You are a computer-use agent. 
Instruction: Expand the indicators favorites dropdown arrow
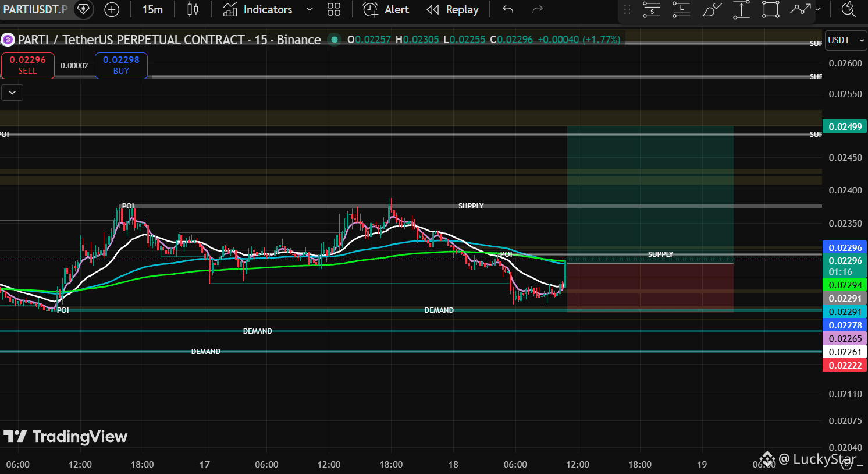[x=310, y=9]
